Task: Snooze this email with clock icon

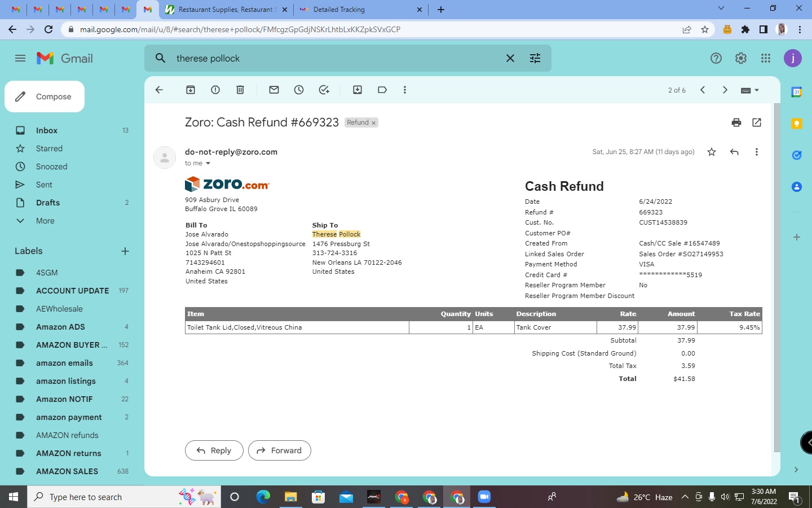Action: coord(299,90)
